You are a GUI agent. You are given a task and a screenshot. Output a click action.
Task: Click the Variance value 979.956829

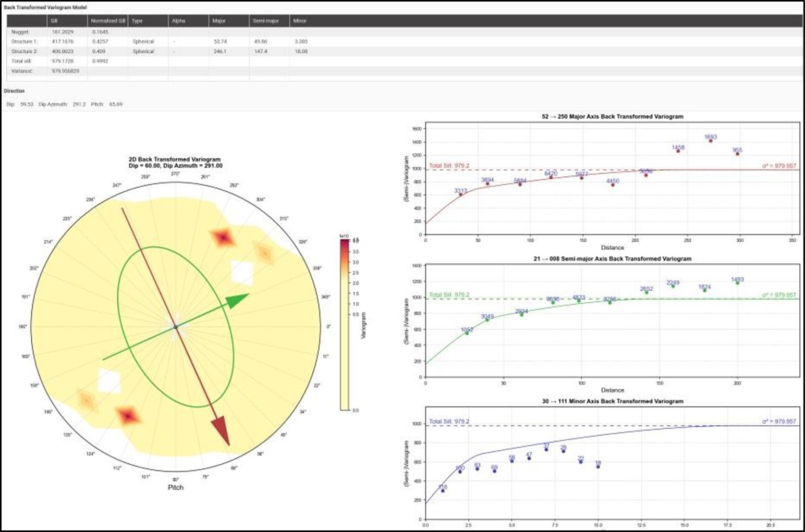pyautogui.click(x=65, y=71)
